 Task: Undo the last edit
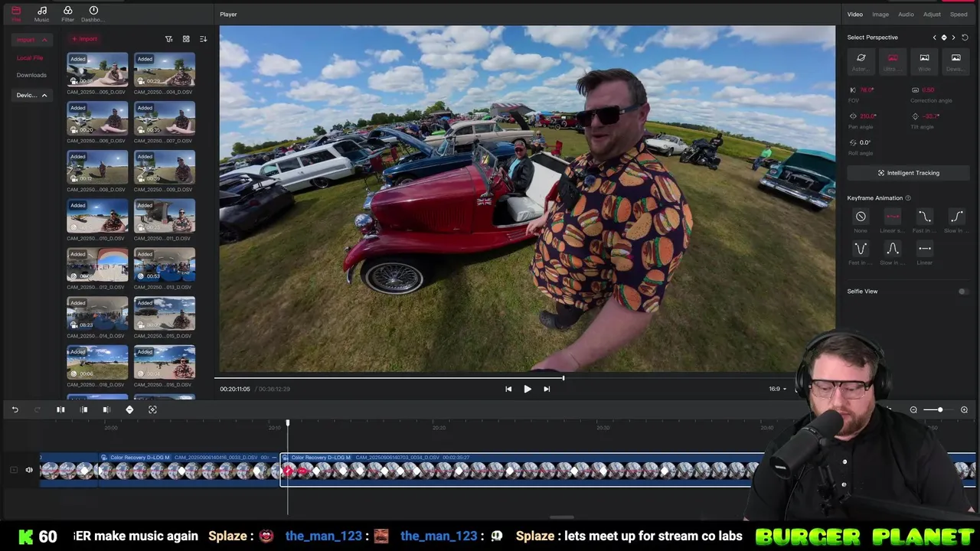pyautogui.click(x=15, y=410)
